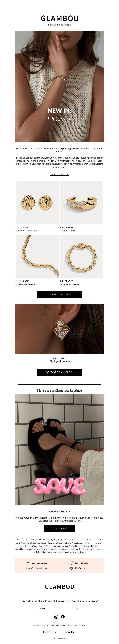The image size is (119, 644).
Task: Open the Ohrringe Pave Arlo product image
Action: point(37,203)
